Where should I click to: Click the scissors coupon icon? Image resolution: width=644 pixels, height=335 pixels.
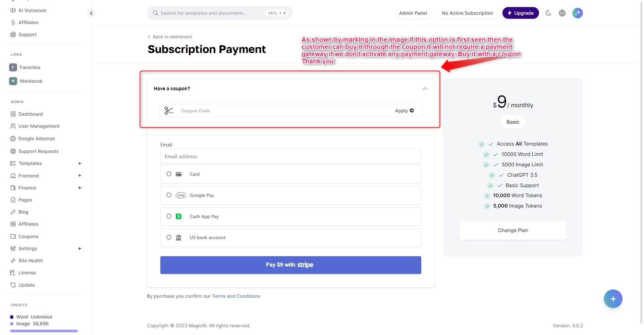(169, 111)
